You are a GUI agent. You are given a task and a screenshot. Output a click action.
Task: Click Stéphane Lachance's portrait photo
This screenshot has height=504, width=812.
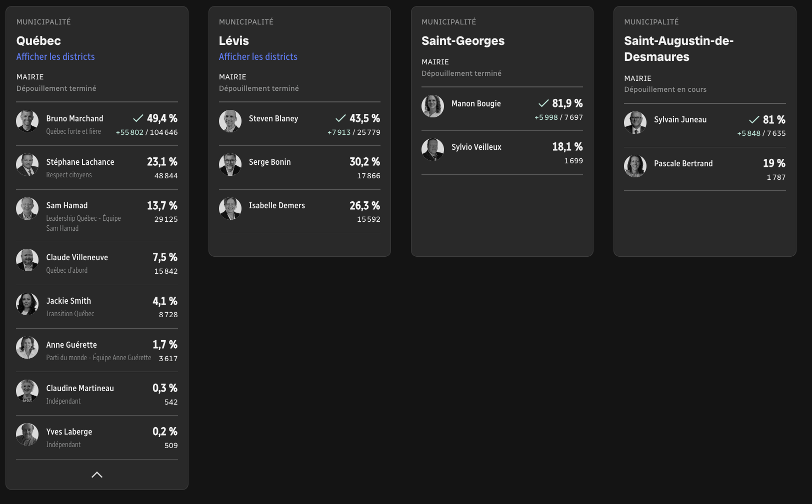point(27,164)
